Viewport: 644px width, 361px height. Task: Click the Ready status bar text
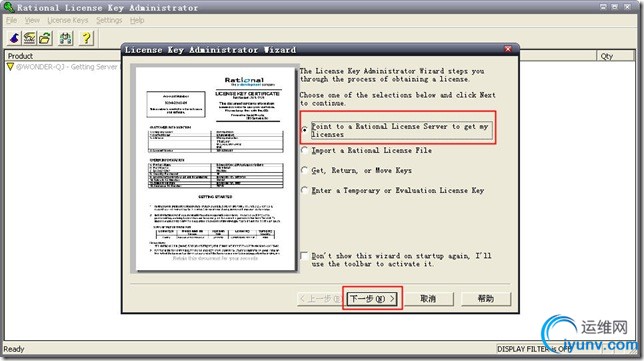pos(14,349)
